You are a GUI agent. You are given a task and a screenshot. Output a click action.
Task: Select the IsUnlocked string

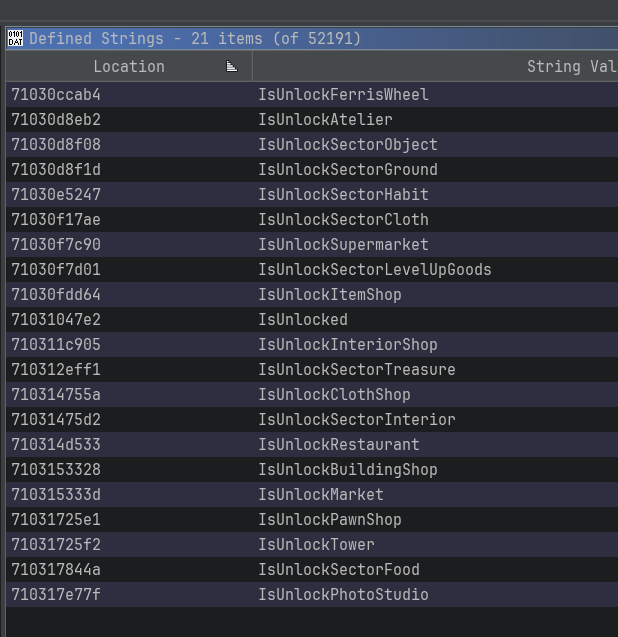(303, 320)
